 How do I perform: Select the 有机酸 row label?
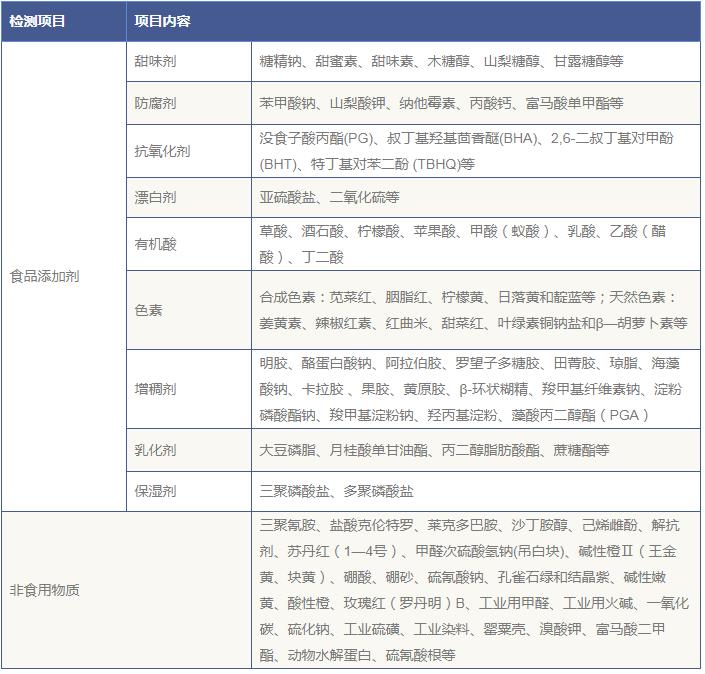tap(156, 244)
